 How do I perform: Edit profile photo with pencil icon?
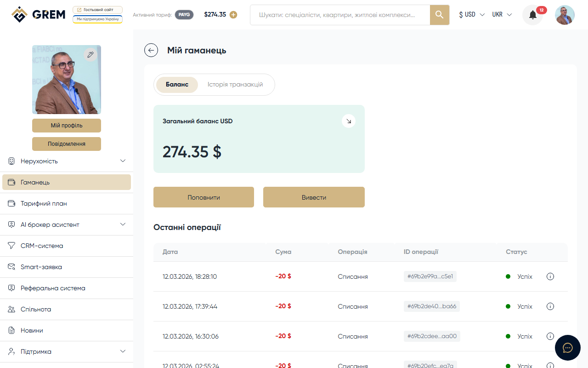point(90,55)
